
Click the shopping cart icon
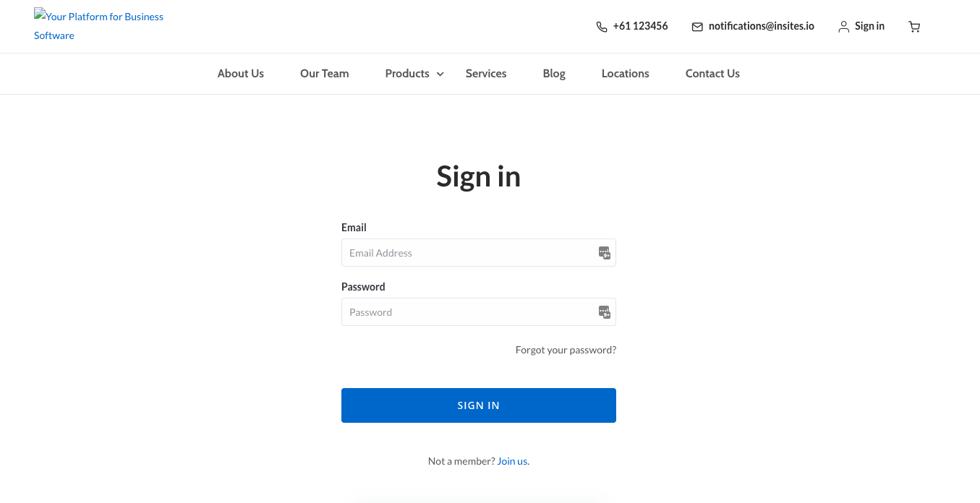pos(914,27)
